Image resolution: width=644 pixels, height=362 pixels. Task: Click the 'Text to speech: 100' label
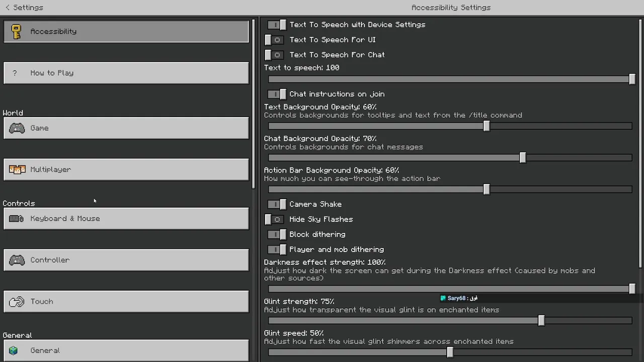tap(301, 67)
